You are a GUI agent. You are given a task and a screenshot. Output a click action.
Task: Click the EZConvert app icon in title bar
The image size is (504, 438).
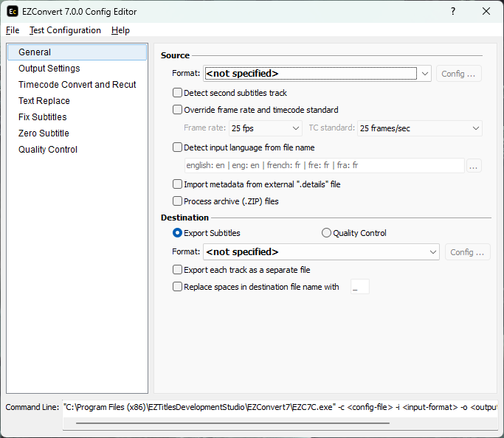pos(13,12)
